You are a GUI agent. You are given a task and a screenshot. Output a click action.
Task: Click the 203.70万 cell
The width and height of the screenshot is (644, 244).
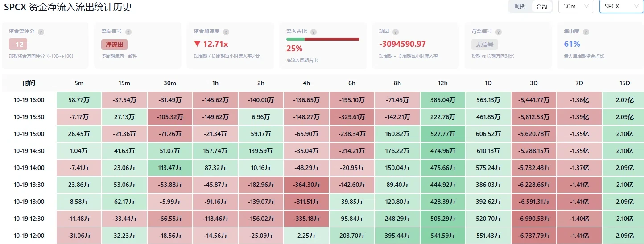352,236
